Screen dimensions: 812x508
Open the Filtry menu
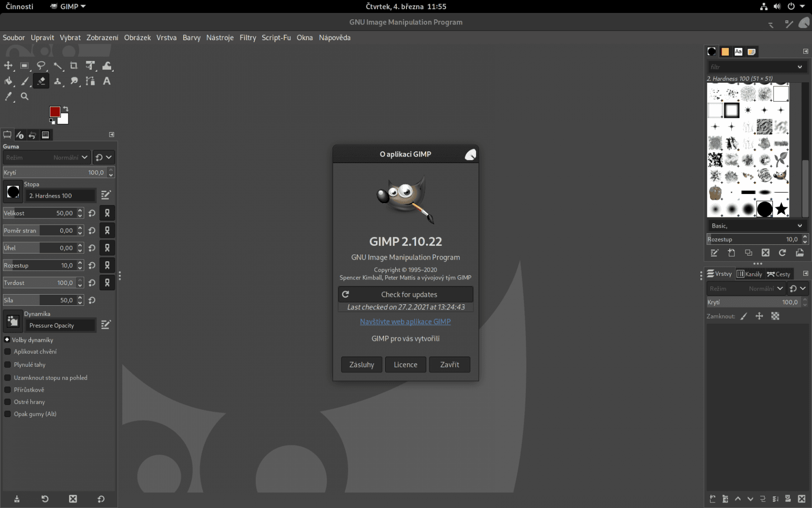click(x=248, y=38)
